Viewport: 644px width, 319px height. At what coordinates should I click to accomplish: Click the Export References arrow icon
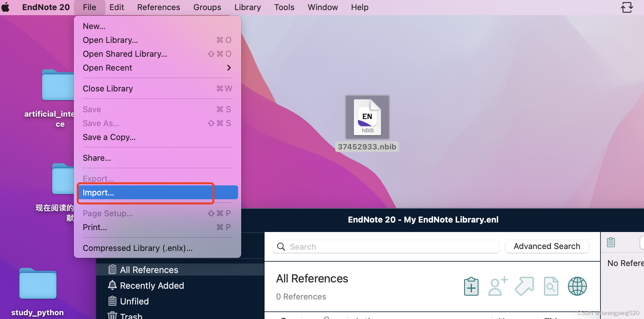tap(524, 286)
